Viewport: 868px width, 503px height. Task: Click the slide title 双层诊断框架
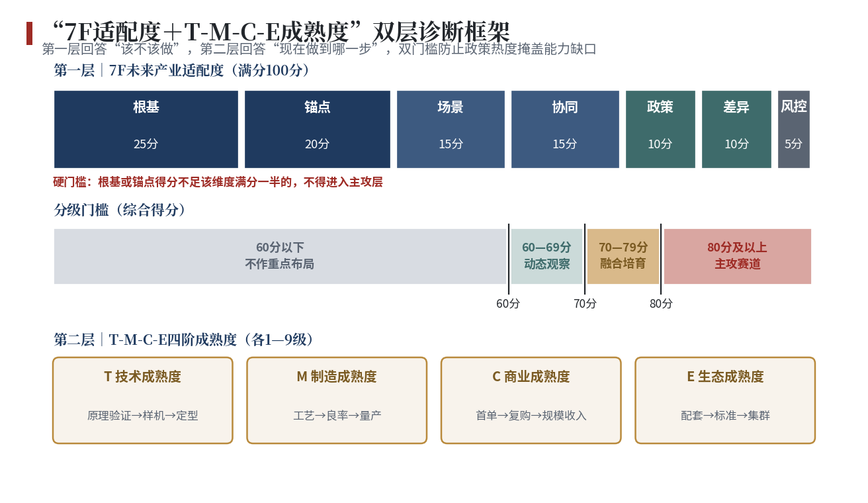pyautogui.click(x=441, y=31)
